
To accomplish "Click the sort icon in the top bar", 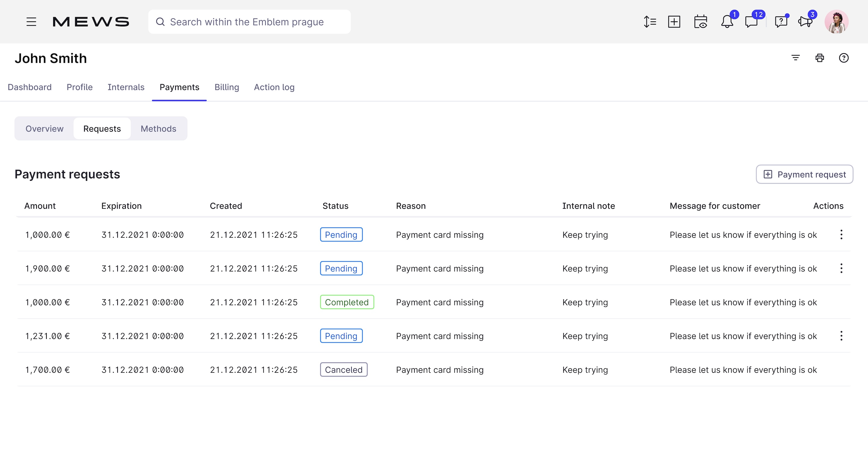I will tap(650, 21).
